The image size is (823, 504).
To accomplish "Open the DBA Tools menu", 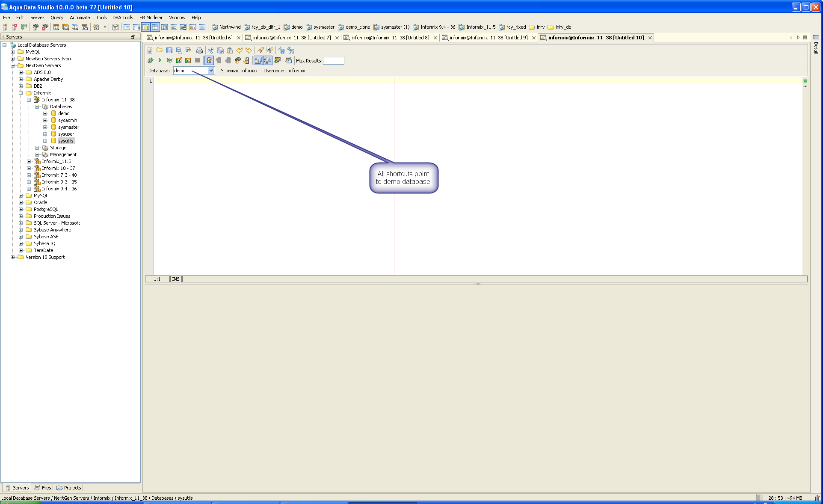I will [122, 18].
